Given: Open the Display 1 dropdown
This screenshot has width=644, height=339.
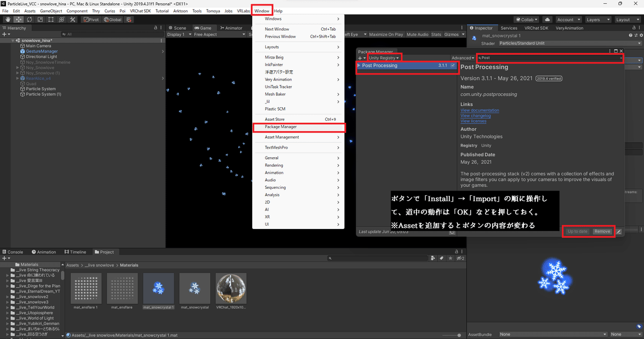Looking at the screenshot, I should pyautogui.click(x=178, y=34).
